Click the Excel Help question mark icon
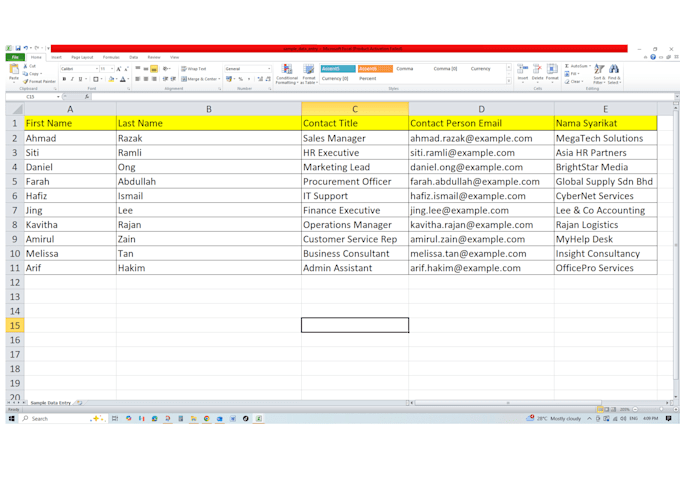Screen dimensions: 680x481 (653, 57)
